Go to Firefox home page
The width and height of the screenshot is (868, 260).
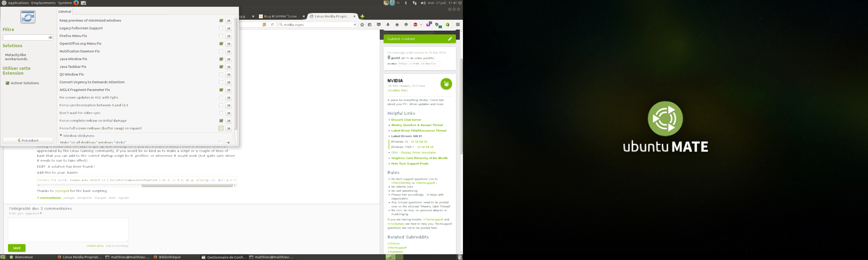tap(397, 25)
